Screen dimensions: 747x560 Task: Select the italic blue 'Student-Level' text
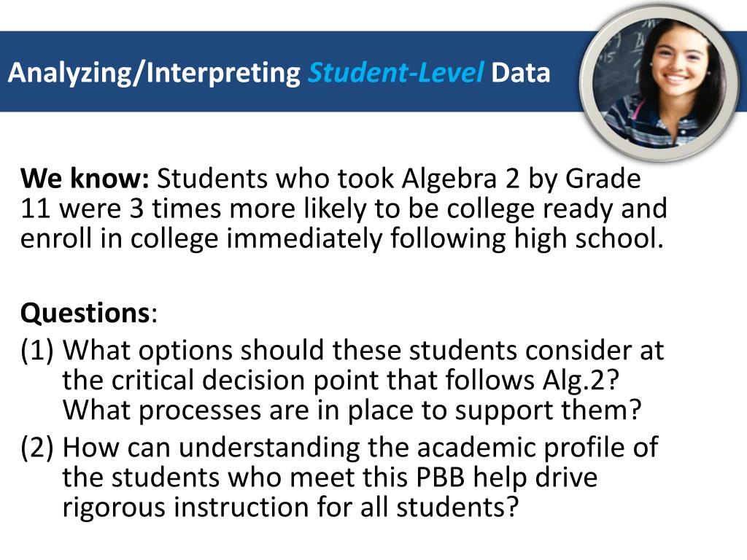coord(396,72)
